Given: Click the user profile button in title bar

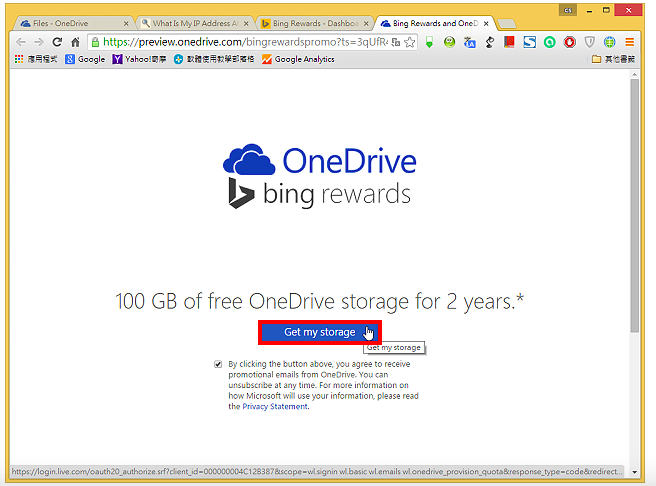Looking at the screenshot, I should point(568,10).
